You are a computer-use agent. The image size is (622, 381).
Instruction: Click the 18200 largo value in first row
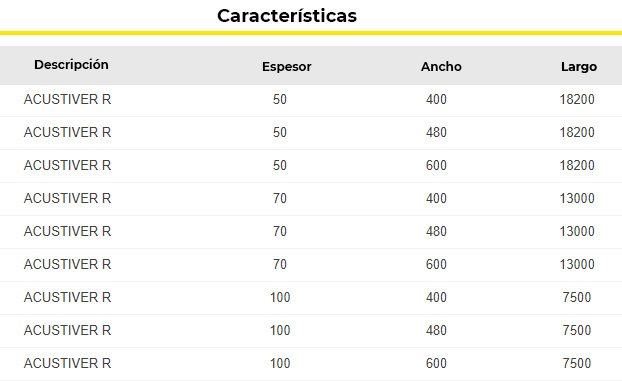click(577, 99)
